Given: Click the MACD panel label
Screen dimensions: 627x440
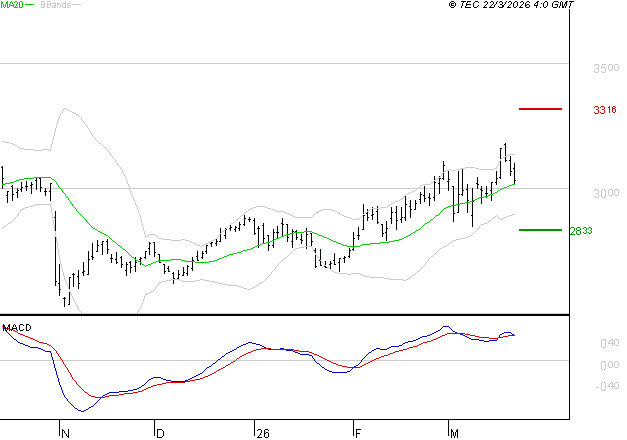Looking at the screenshot, I should pos(17,328).
